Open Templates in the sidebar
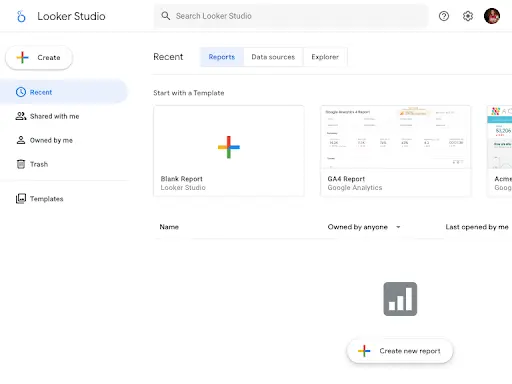Viewport: 512px width, 384px height. [x=64, y=199]
